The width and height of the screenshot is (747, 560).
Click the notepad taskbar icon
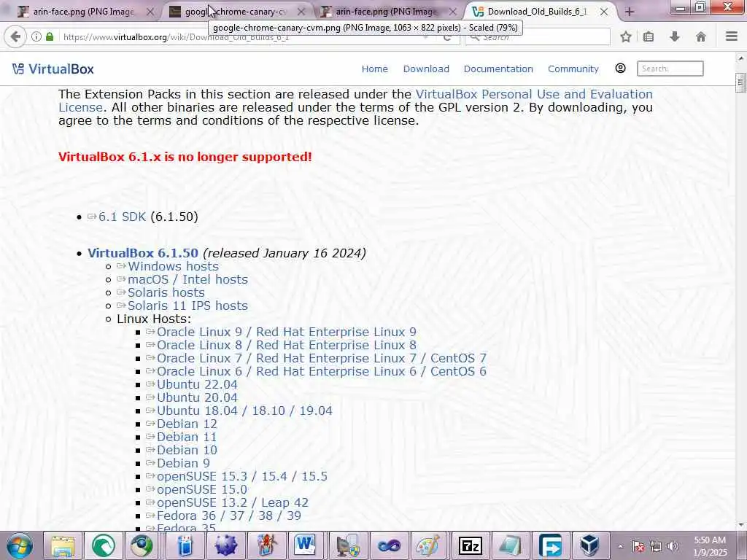coord(510,545)
